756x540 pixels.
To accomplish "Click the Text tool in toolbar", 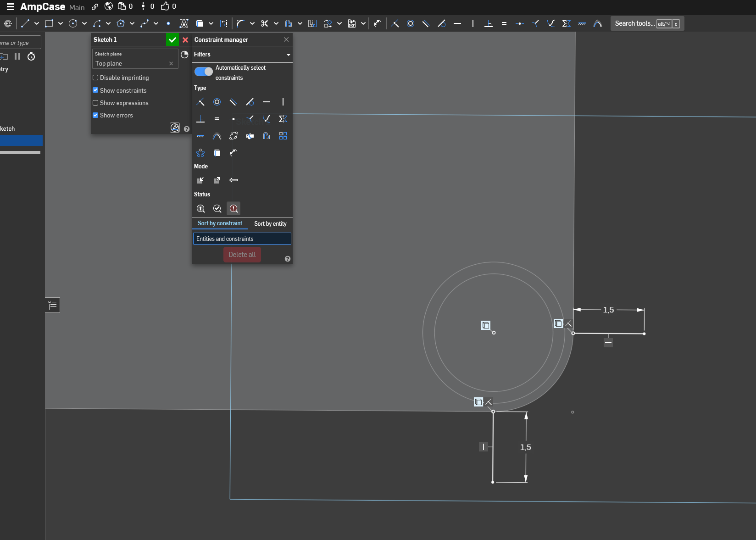I will 184,23.
